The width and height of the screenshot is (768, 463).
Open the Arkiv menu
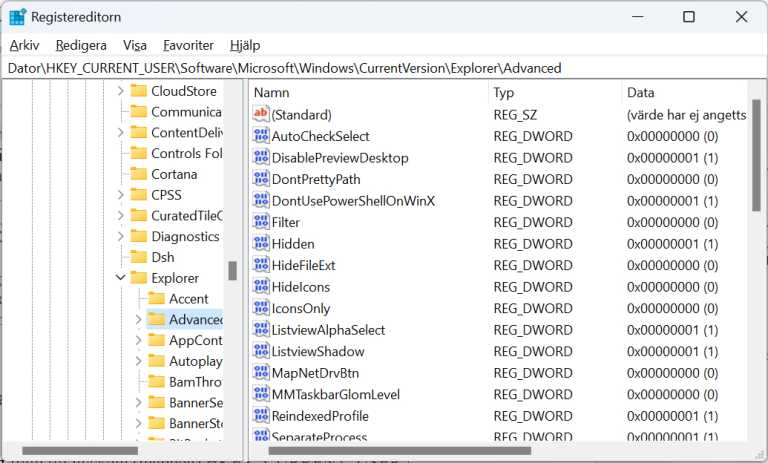(24, 45)
